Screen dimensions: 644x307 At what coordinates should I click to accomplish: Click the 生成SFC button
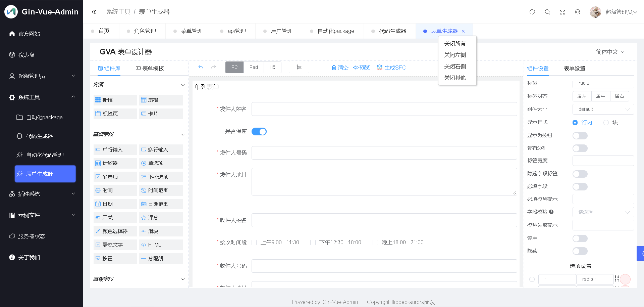pos(391,68)
